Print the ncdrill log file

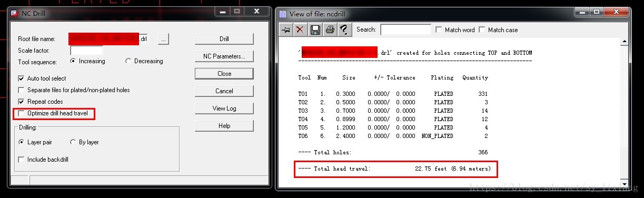coord(330,30)
